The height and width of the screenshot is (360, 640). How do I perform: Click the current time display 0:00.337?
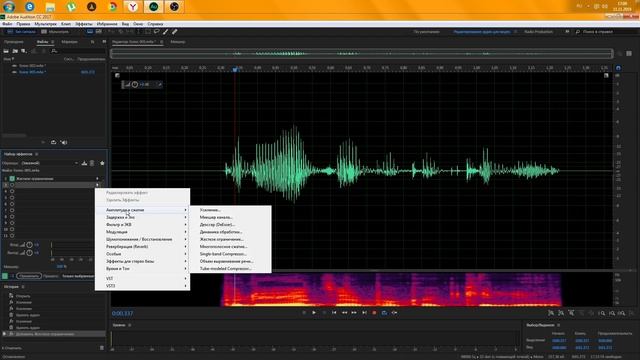coord(122,313)
